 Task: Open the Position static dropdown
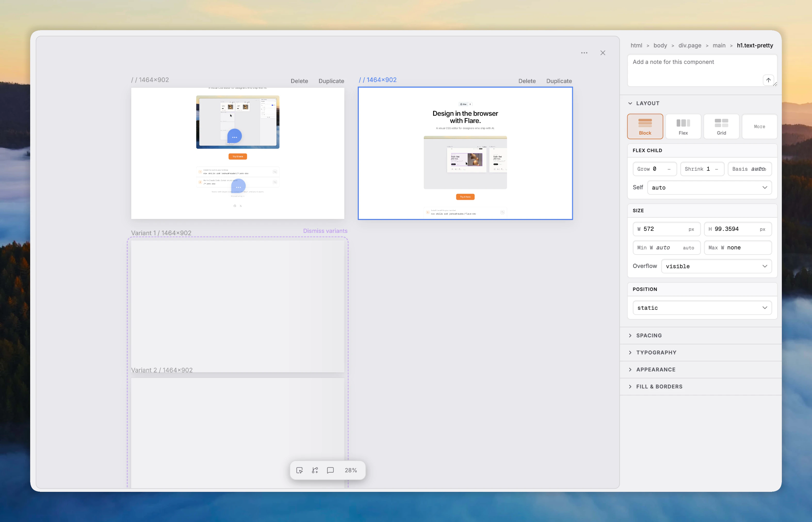[x=702, y=308]
